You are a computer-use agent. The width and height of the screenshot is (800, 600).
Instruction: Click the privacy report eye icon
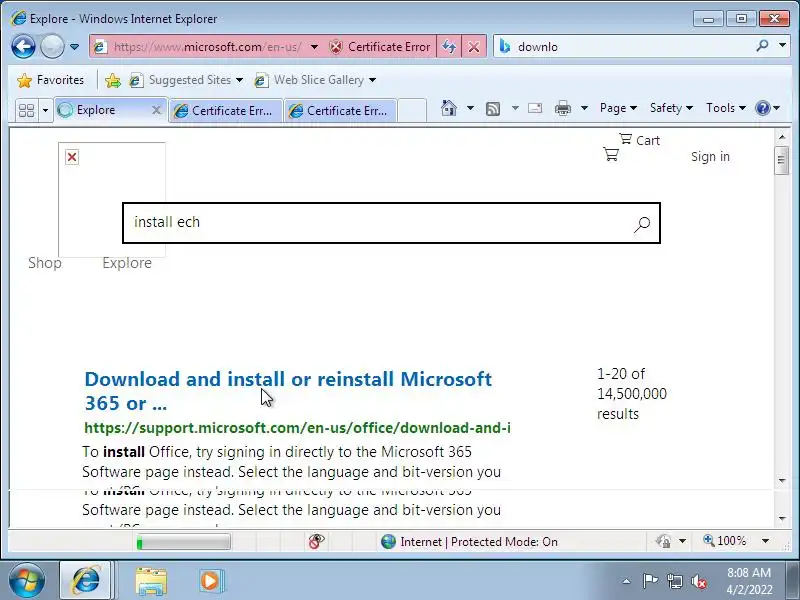click(x=316, y=541)
